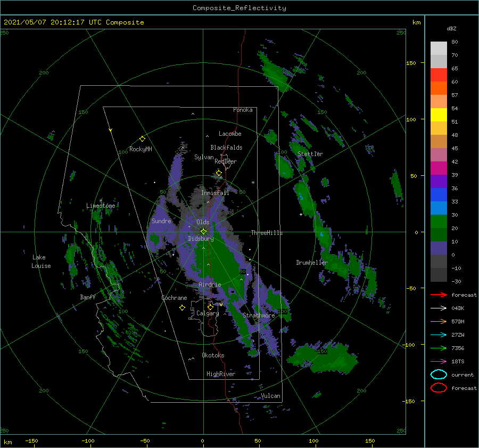This screenshot has width=479, height=448.
Task: Click the Lacombe city label
Action: (230, 134)
